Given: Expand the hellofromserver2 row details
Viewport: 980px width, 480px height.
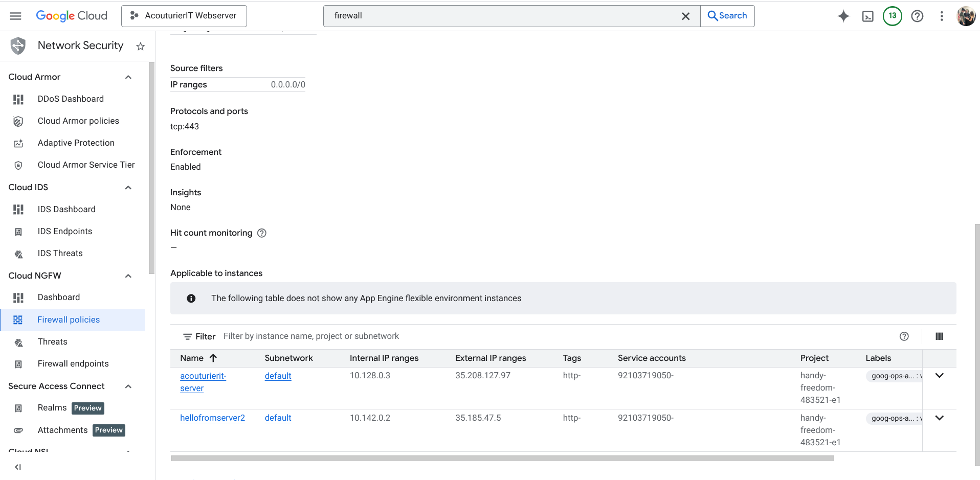Looking at the screenshot, I should point(939,418).
